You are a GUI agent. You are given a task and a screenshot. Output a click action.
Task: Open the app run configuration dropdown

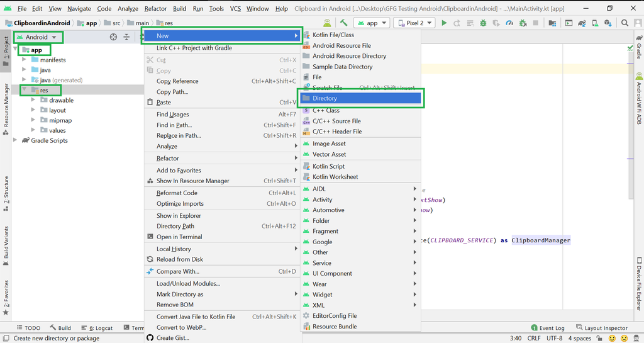(373, 23)
